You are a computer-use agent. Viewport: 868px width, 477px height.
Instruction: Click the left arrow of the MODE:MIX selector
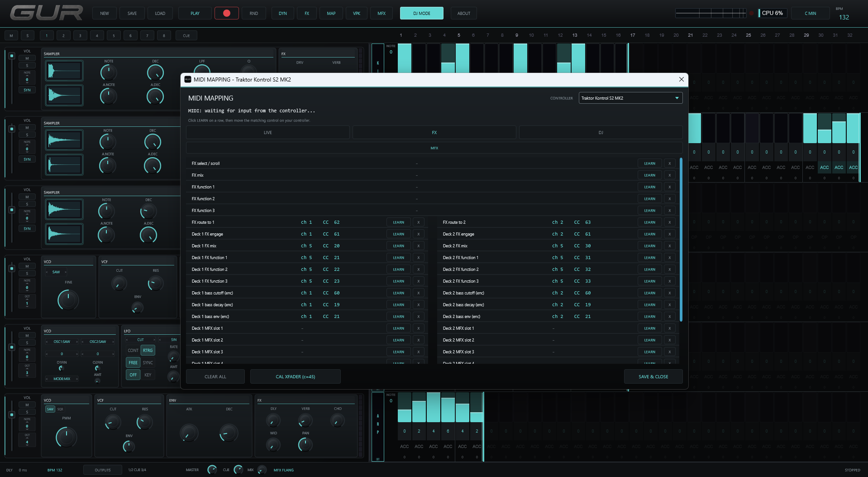47,379
